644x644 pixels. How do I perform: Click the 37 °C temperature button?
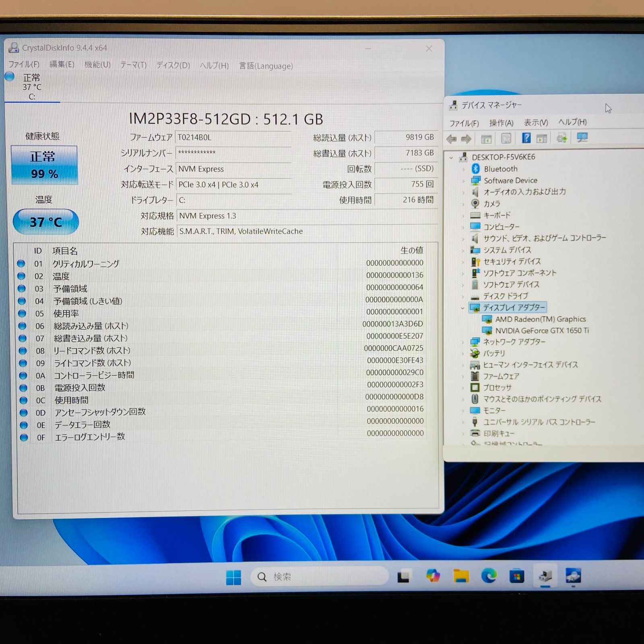point(45,222)
